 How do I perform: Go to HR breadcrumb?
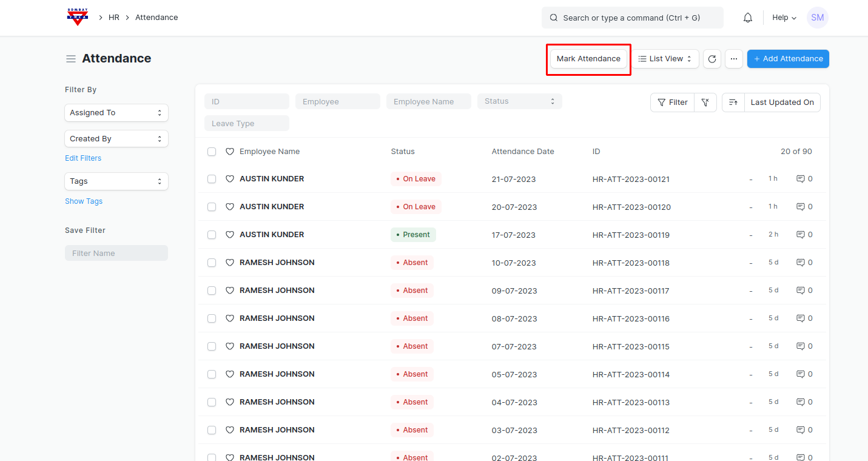[x=114, y=18]
